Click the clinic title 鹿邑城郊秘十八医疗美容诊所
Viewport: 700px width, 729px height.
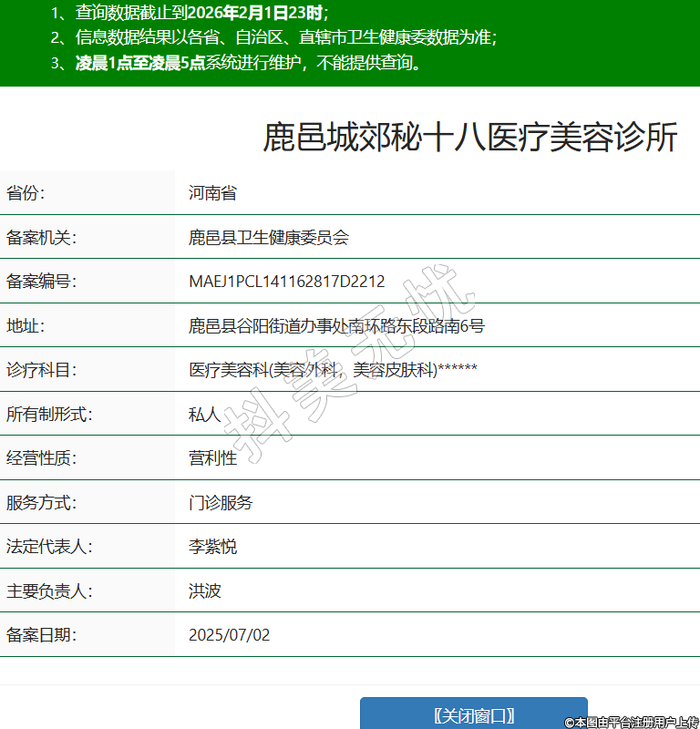click(470, 138)
